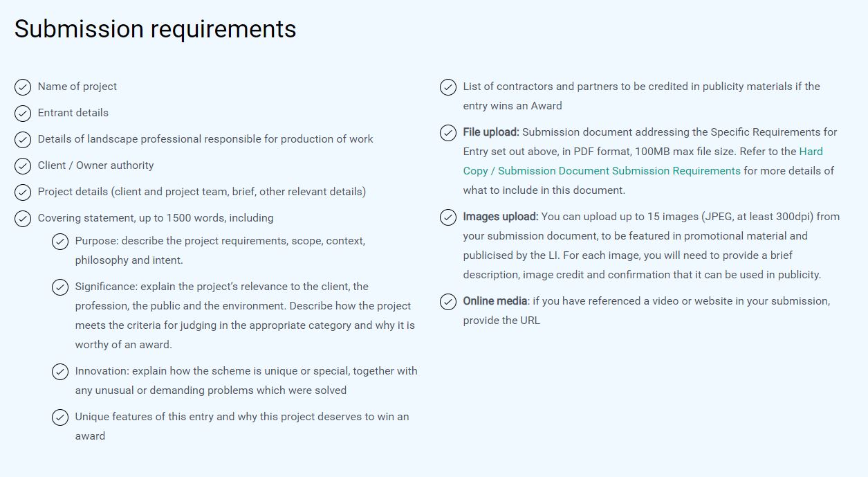Click the Name of project text
The height and width of the screenshot is (477, 868).
[x=77, y=87]
